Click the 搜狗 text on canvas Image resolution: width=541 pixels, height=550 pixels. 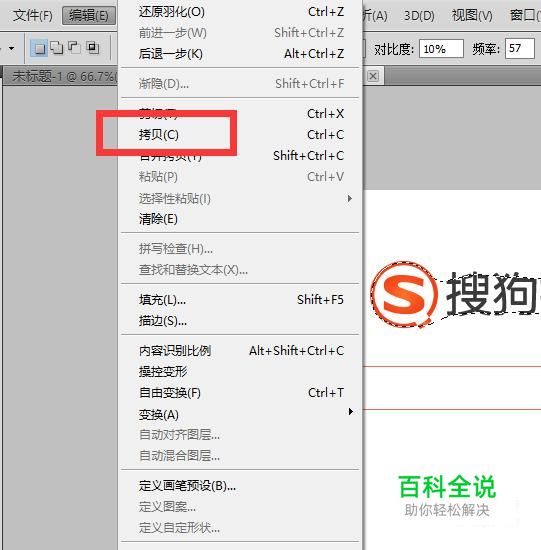click(493, 293)
